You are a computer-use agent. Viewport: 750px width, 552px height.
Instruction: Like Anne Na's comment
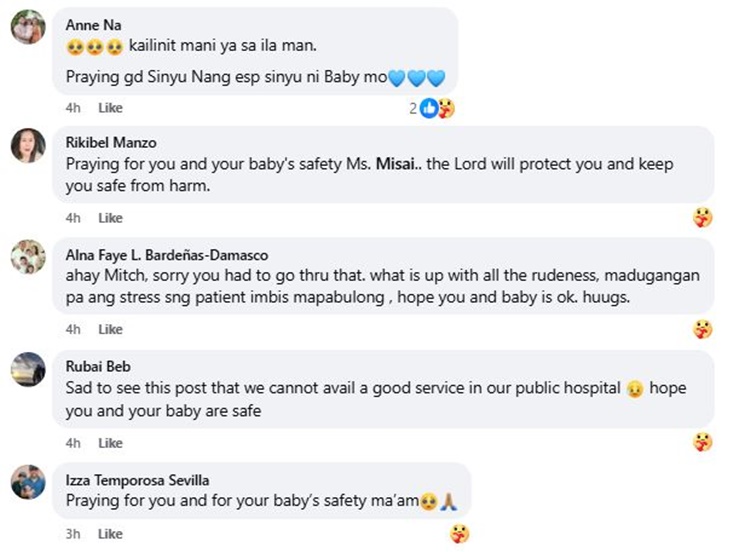(x=110, y=108)
